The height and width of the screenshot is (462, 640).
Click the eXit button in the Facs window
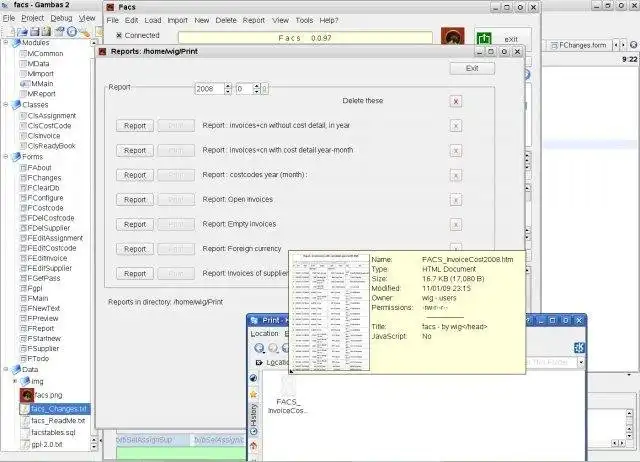tap(511, 40)
